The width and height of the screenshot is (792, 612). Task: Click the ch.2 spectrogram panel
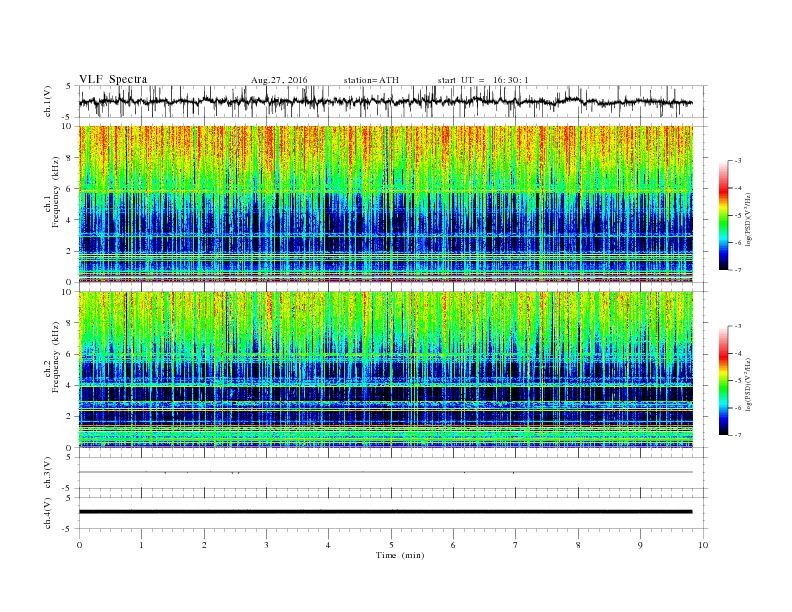[385, 370]
